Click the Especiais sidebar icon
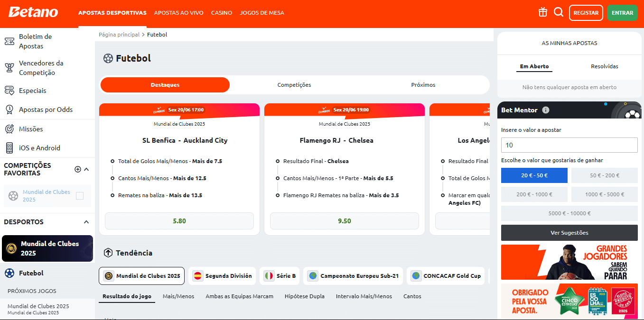This screenshot has width=644, height=320. [9, 91]
